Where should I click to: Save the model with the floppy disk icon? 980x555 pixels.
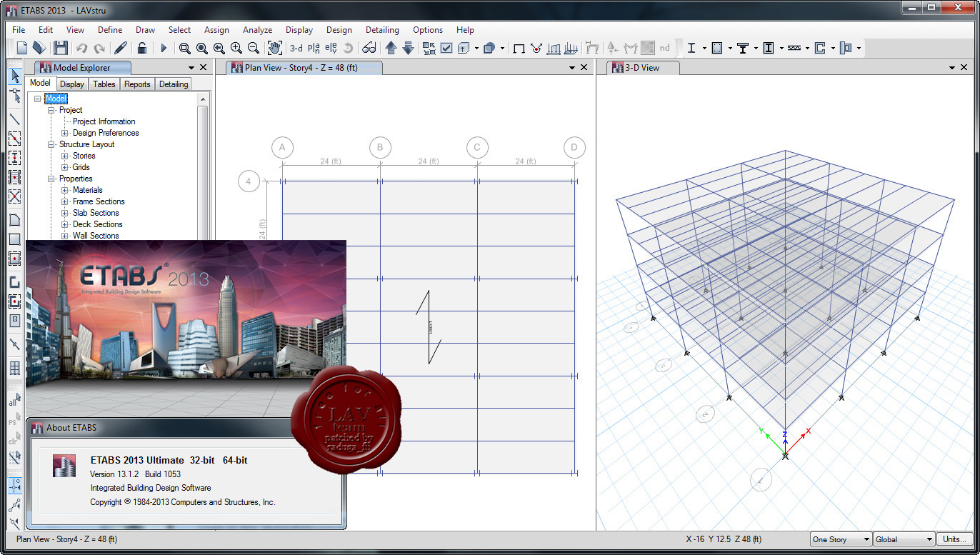coord(61,48)
